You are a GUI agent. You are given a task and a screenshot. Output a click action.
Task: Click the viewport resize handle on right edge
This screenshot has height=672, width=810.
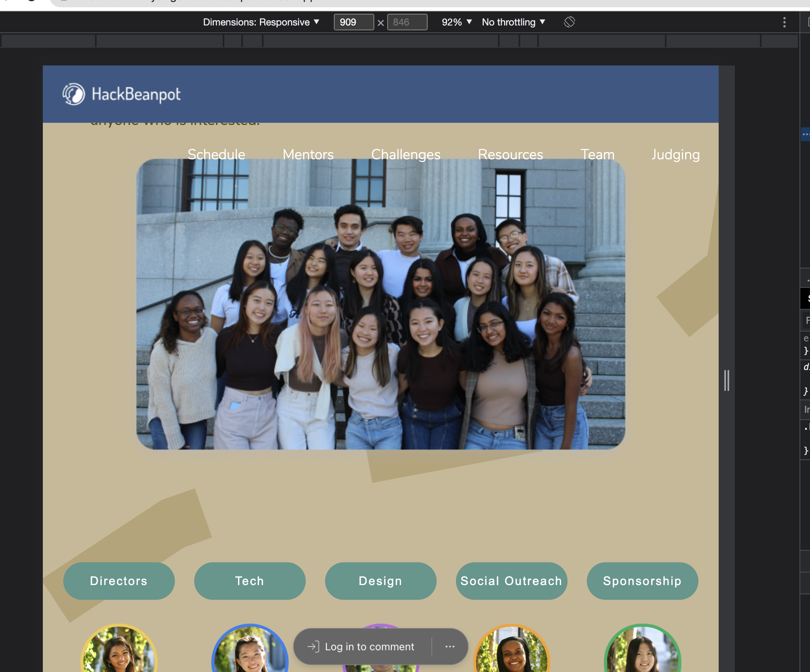(727, 380)
